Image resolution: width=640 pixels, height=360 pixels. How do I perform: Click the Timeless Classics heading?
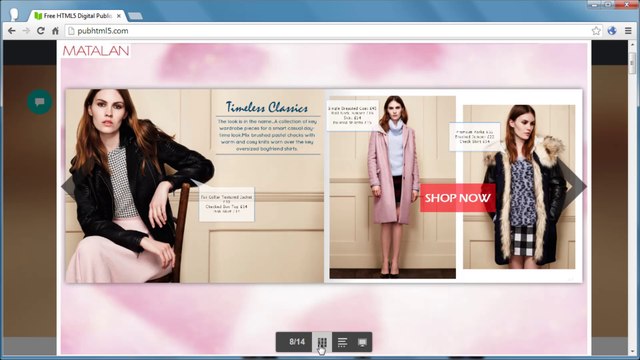tap(267, 107)
